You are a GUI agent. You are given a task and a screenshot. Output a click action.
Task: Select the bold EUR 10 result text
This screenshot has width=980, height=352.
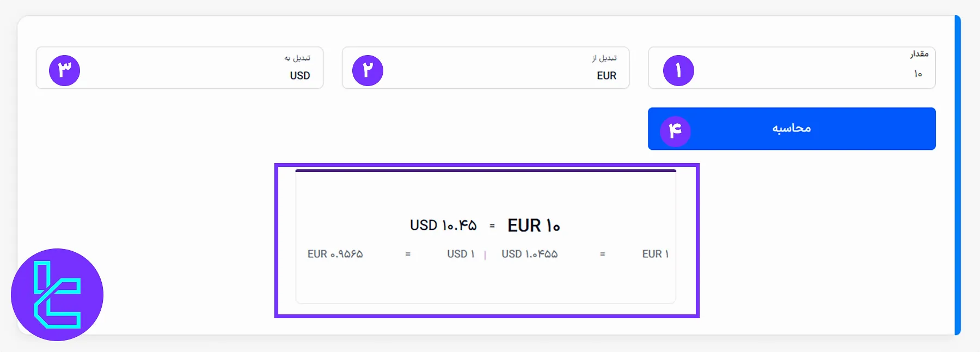click(x=534, y=226)
